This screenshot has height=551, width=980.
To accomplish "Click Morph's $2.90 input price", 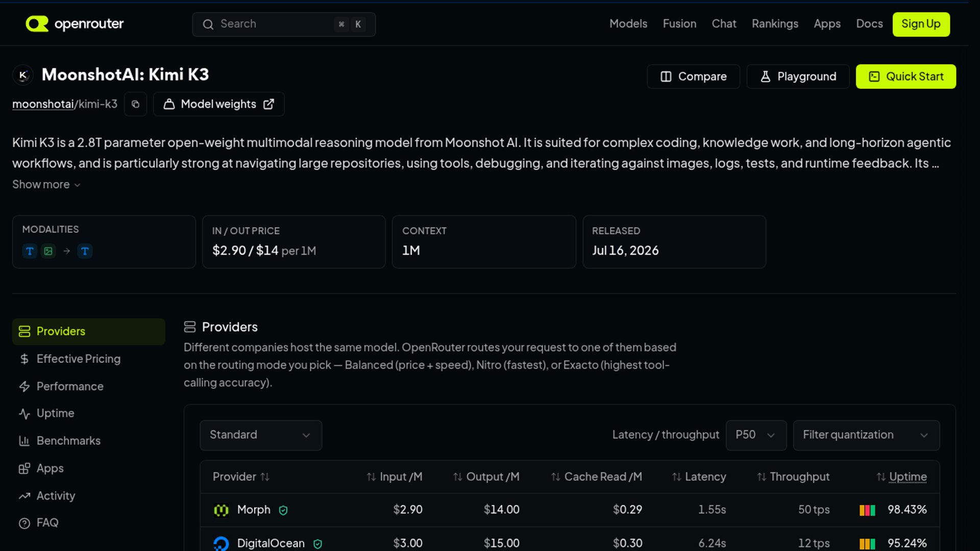I will 408,510.
